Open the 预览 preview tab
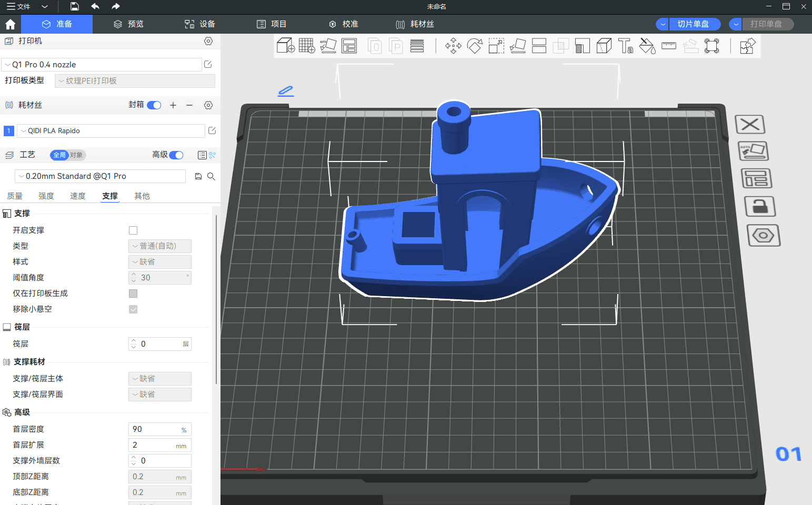Screen dimensions: 812x505 (x=129, y=24)
